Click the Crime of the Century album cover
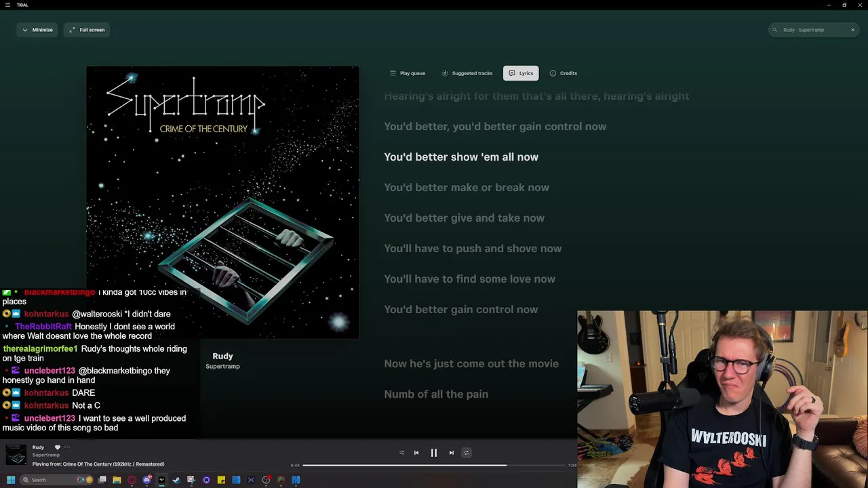This screenshot has height=488, width=868. coord(222,202)
